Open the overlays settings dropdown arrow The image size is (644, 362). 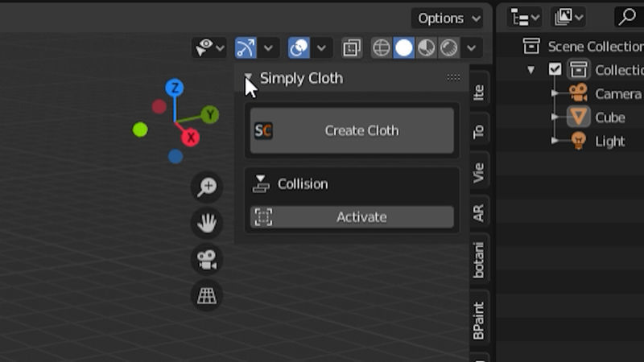point(321,48)
